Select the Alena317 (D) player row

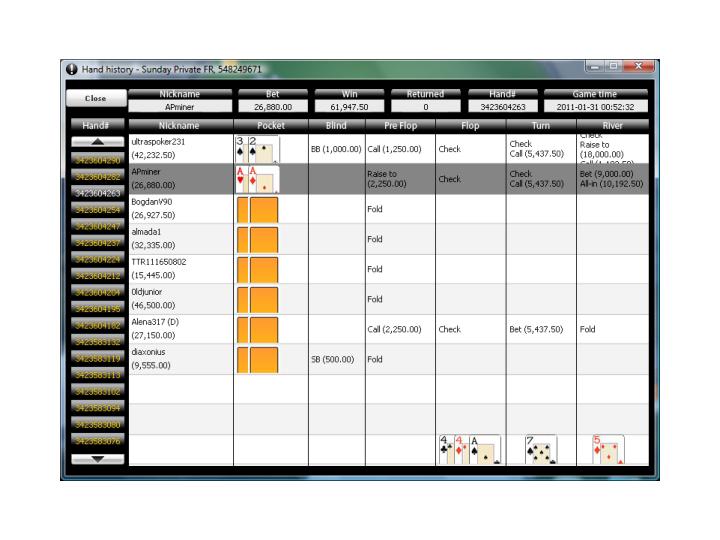coord(180,329)
